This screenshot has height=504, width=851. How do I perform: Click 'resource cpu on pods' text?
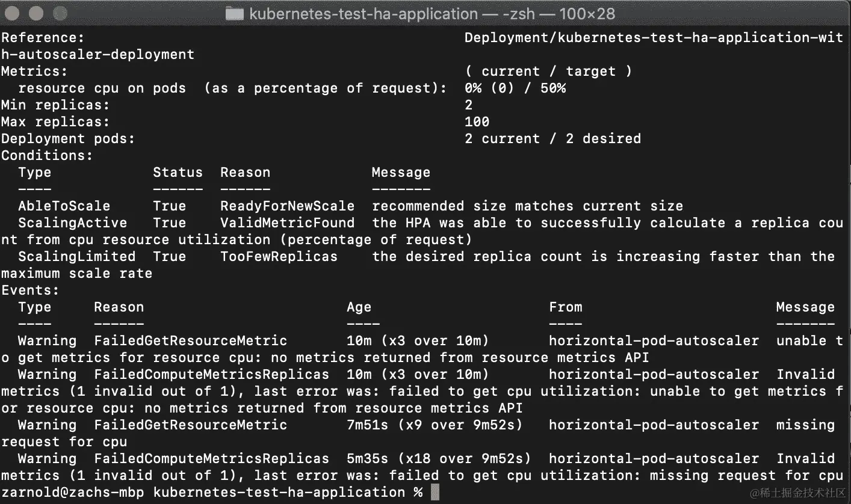click(x=102, y=88)
